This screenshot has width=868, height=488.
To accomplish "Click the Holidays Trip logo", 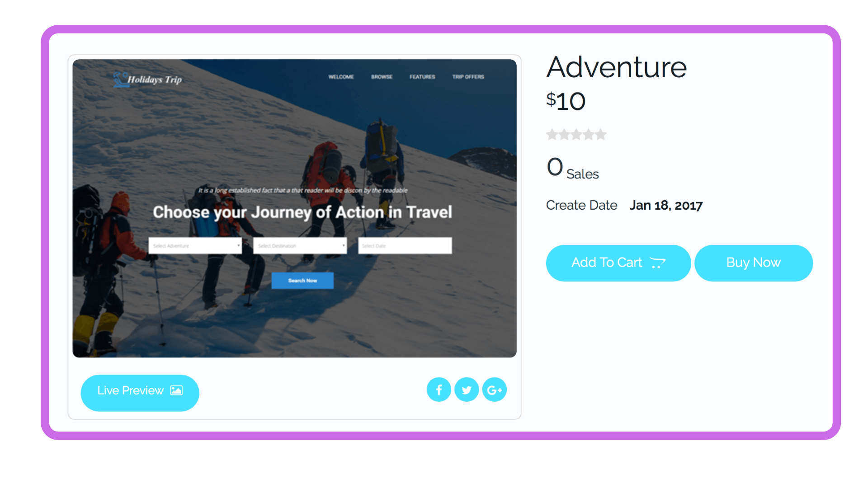I will coord(147,80).
